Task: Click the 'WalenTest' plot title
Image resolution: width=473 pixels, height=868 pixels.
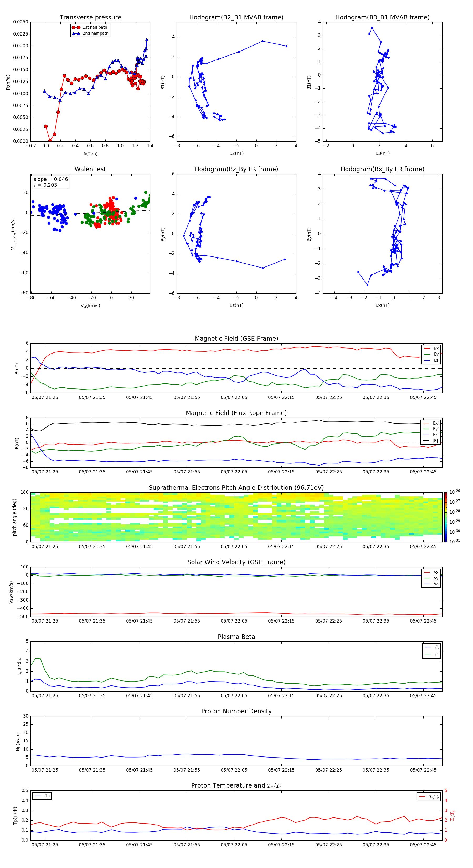Action: (90, 169)
